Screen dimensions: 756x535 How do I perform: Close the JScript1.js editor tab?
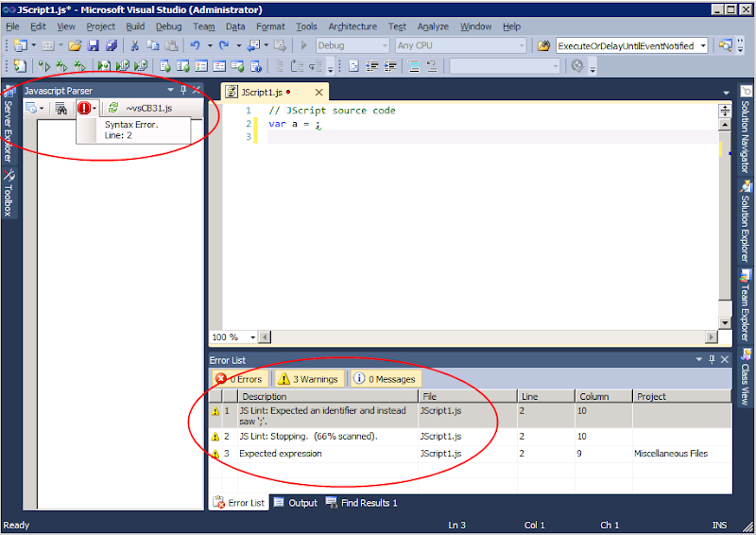318,93
